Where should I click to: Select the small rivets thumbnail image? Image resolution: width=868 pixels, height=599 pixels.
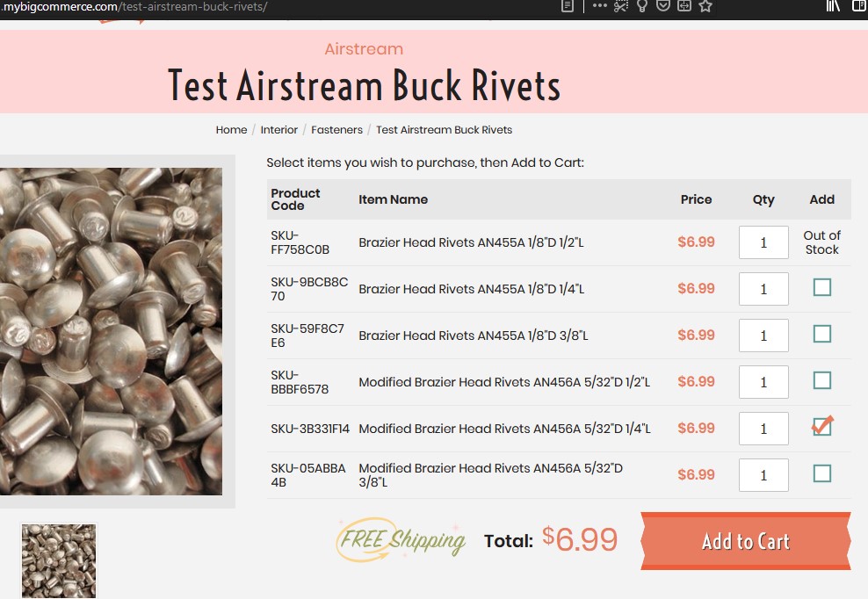[59, 561]
